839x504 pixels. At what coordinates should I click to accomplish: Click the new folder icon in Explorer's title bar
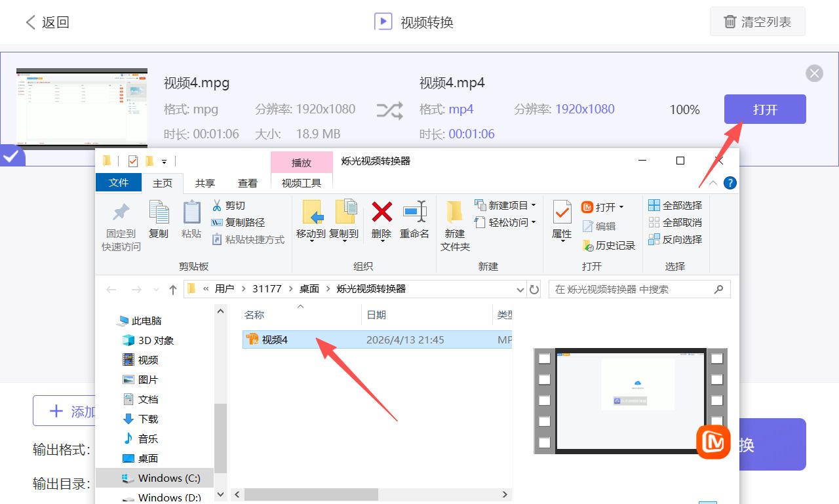tap(149, 161)
